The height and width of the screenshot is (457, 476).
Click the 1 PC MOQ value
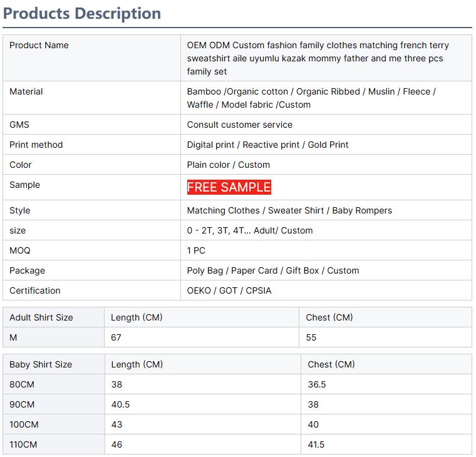[196, 250]
